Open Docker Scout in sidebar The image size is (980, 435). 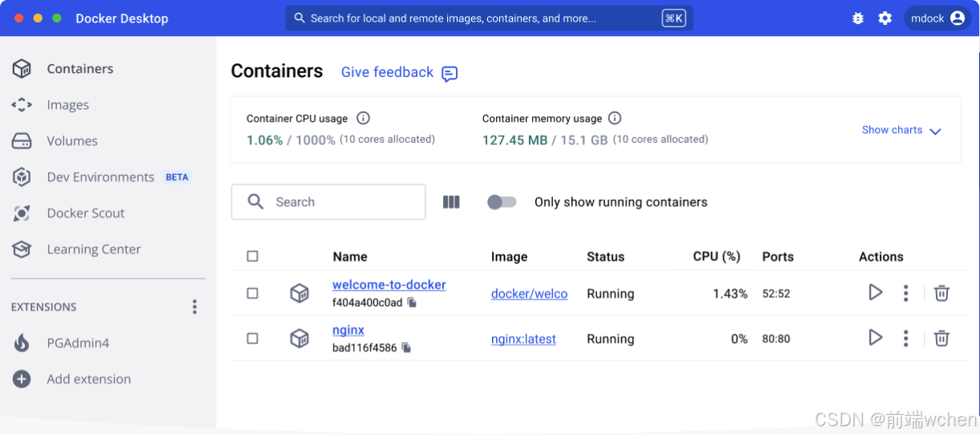(86, 213)
